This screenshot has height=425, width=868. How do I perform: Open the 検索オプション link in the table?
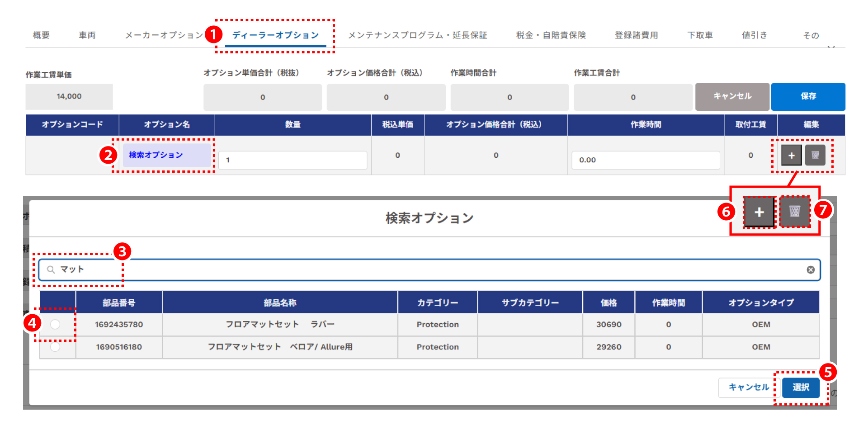coord(156,155)
